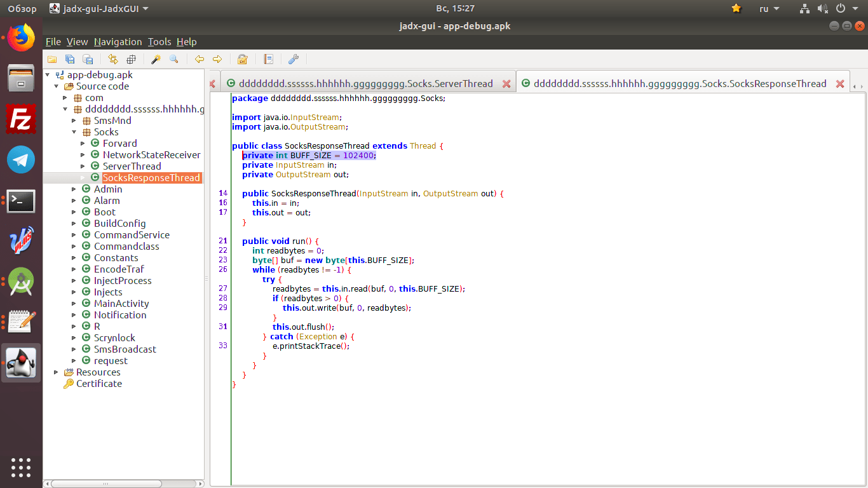
Task: Click the Open file toolbar icon
Action: (x=52, y=59)
